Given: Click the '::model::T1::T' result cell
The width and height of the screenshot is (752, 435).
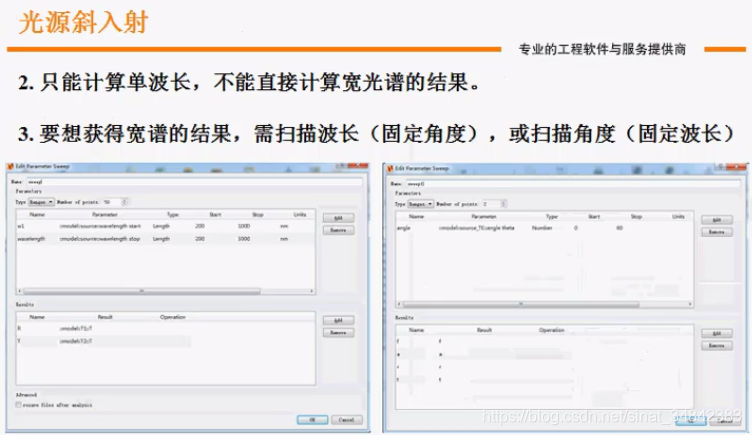Looking at the screenshot, I should 76,329.
